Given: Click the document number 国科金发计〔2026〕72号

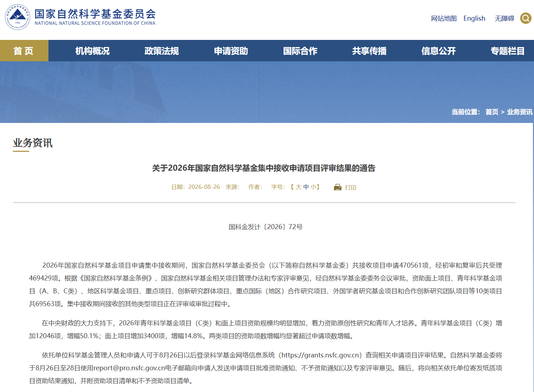Looking at the screenshot, I should pyautogui.click(x=265, y=227).
